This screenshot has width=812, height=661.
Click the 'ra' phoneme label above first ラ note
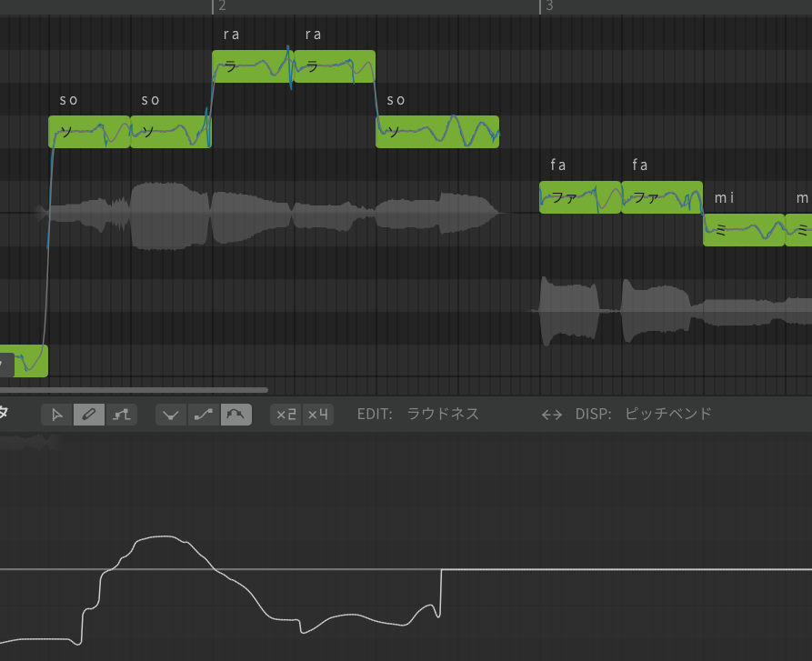232,35
